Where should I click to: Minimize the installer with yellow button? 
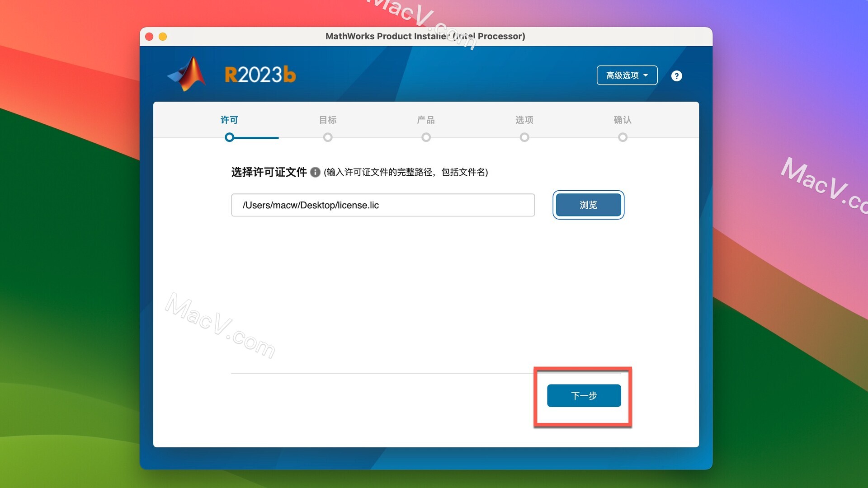(x=163, y=37)
